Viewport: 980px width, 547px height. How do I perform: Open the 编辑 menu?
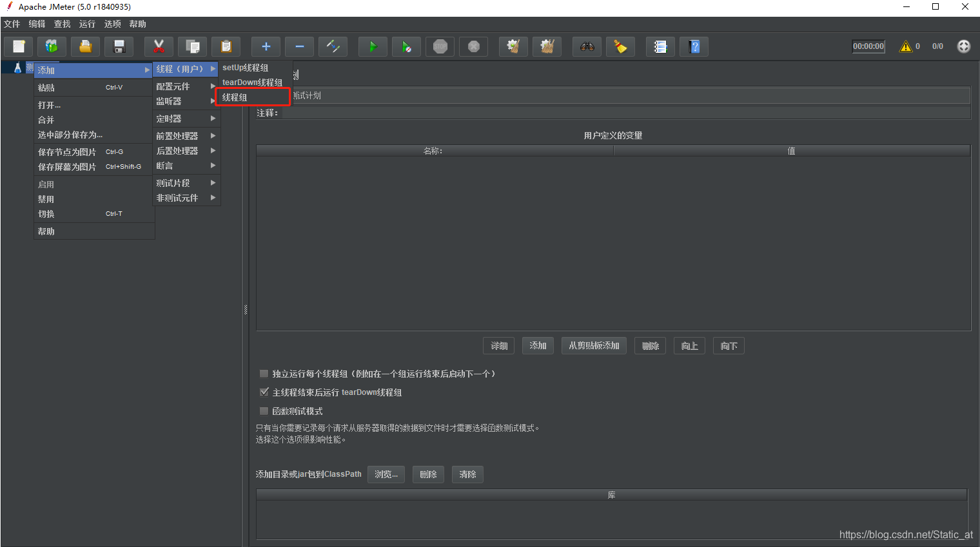[37, 24]
